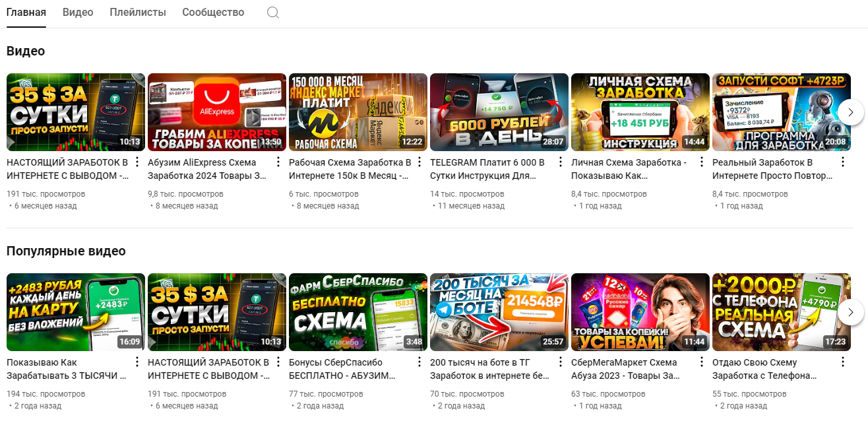Click the 63 тыс. просмотров text
Viewport: 868px width, 427px height.
(x=608, y=394)
